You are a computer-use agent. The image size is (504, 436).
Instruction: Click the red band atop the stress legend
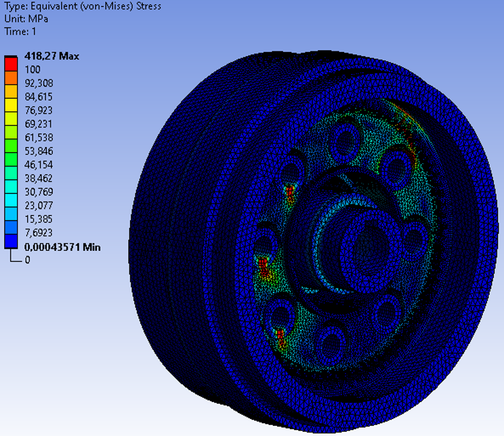[11, 63]
